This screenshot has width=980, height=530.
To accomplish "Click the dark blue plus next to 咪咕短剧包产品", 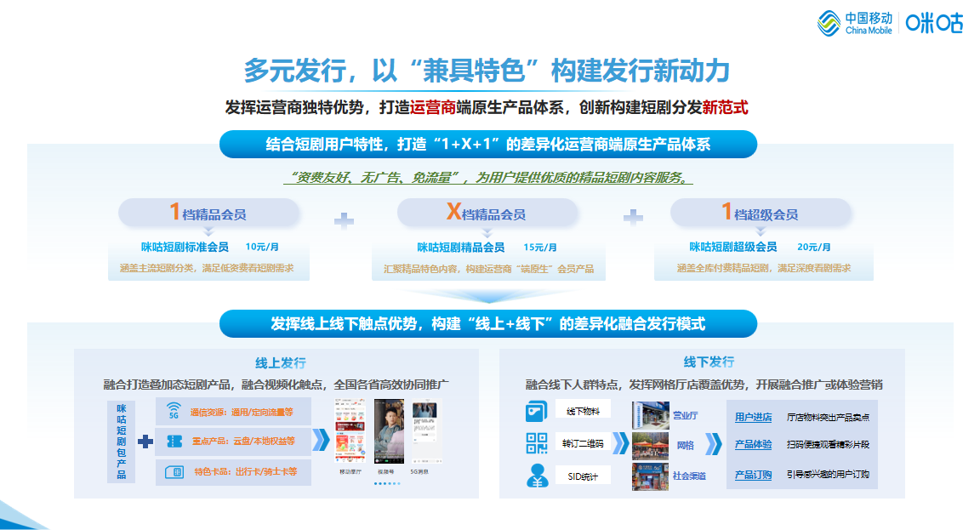I will (145, 442).
